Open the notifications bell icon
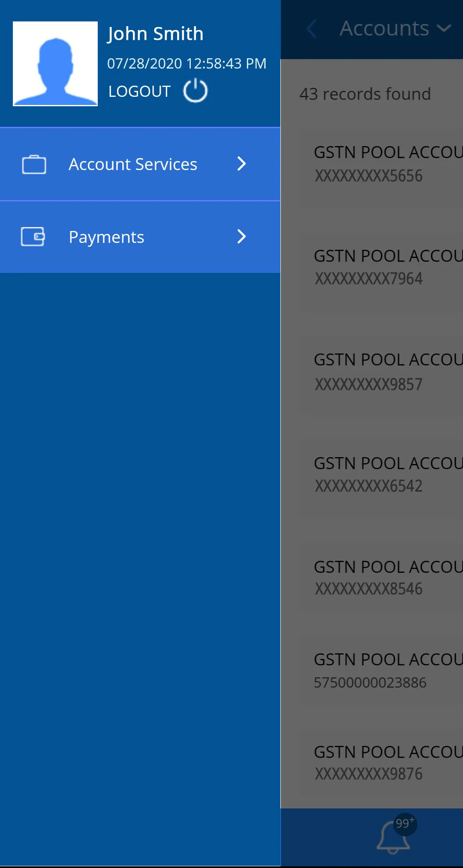Image resolution: width=463 pixels, height=868 pixels. [x=393, y=838]
